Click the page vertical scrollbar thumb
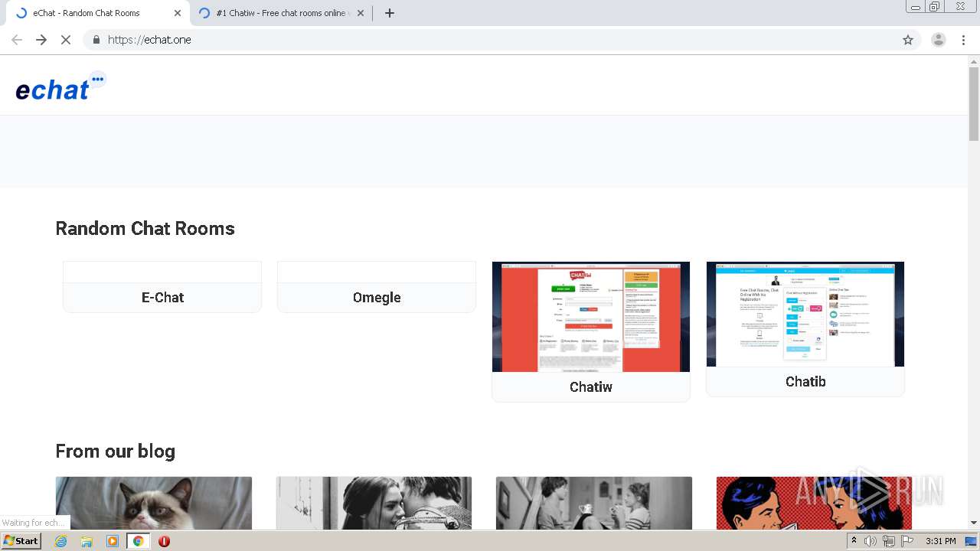This screenshot has width=980, height=551. point(974,103)
